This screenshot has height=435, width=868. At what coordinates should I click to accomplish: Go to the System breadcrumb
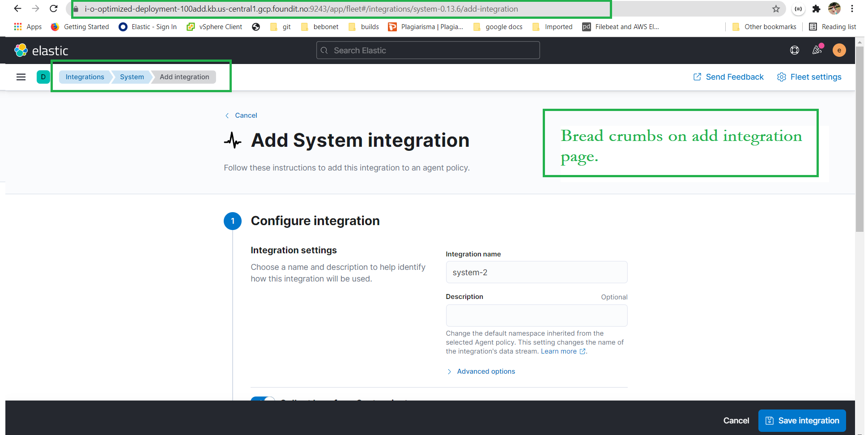pyautogui.click(x=132, y=77)
